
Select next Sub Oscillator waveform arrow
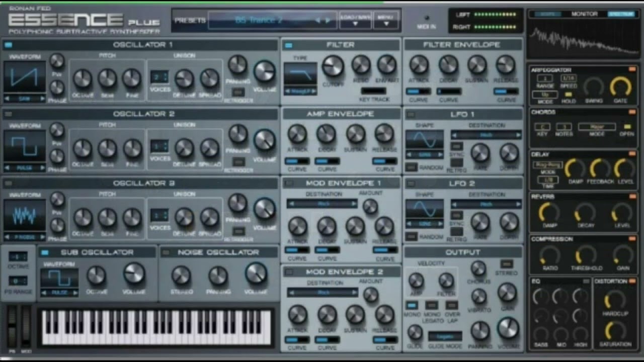[x=75, y=292]
